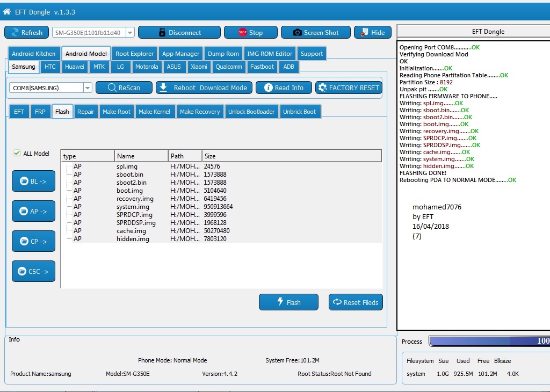The image size is (550, 392).
Task: Click the type column header
Action: (x=88, y=156)
